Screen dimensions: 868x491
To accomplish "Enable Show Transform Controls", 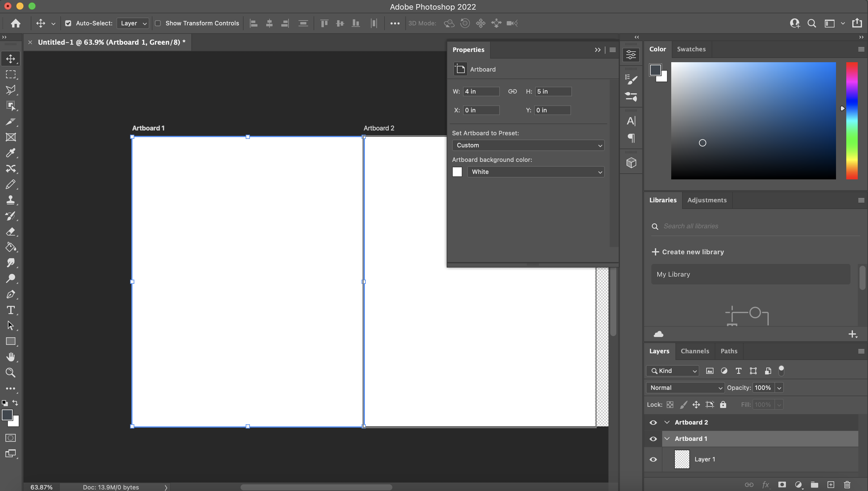I will coord(158,23).
